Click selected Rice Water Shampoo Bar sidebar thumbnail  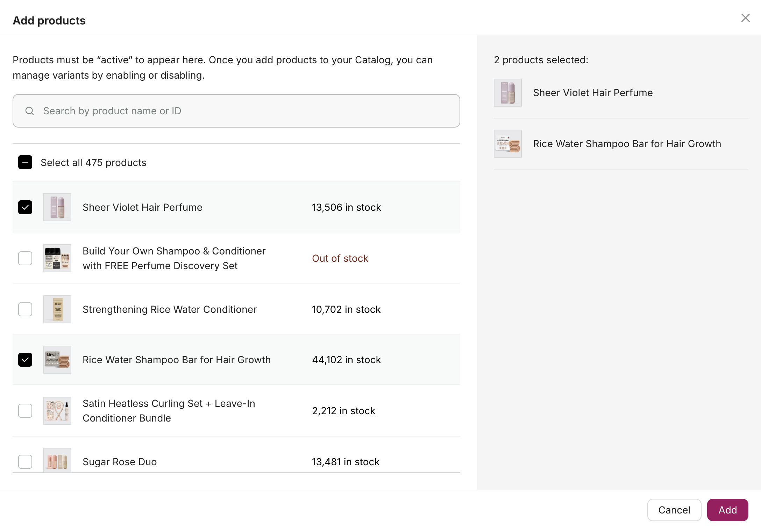[508, 144]
